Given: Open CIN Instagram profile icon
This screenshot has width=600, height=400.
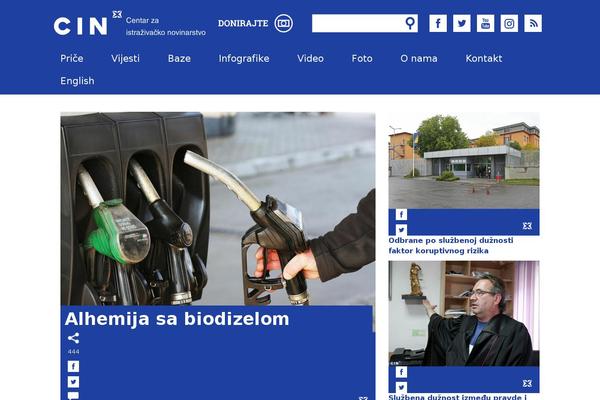Looking at the screenshot, I should pos(509,23).
